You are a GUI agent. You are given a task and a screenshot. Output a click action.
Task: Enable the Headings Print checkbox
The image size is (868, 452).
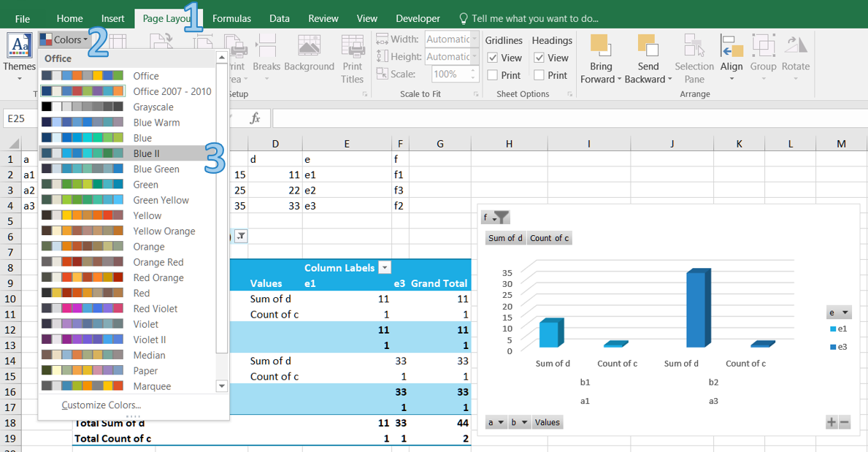[x=539, y=75]
